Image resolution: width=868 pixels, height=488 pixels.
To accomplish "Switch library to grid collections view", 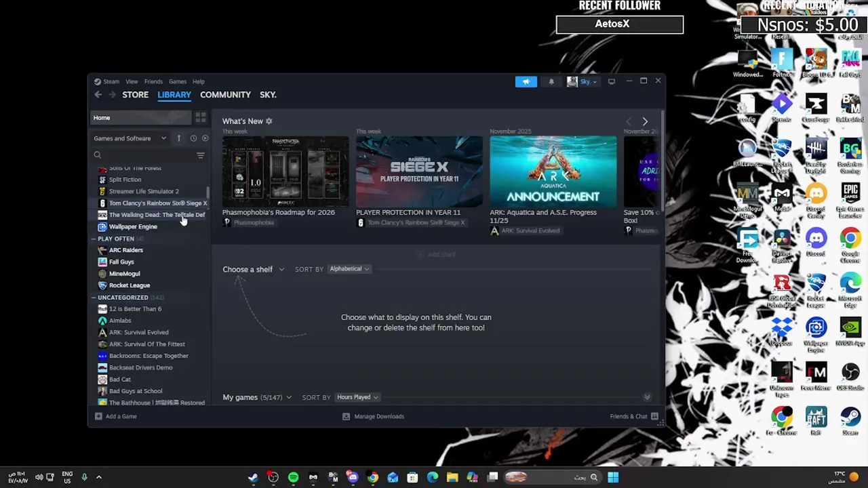I will (200, 118).
